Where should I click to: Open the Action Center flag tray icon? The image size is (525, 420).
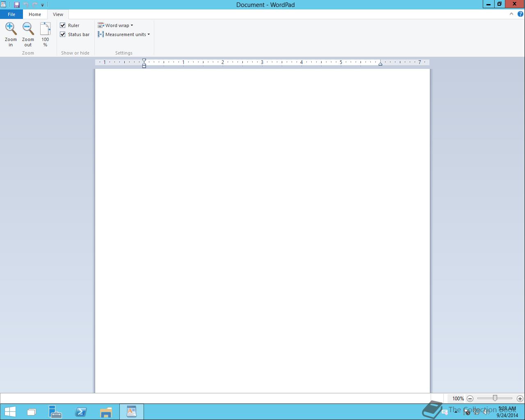pyautogui.click(x=467, y=412)
